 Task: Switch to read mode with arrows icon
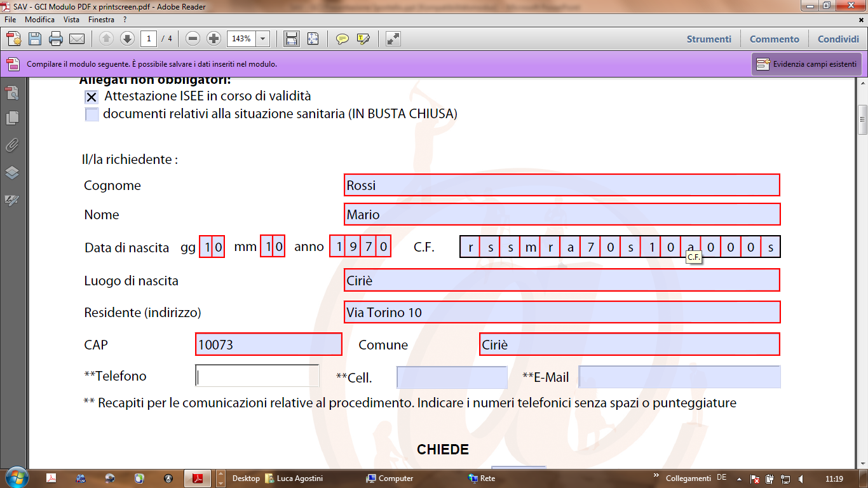[x=393, y=39]
